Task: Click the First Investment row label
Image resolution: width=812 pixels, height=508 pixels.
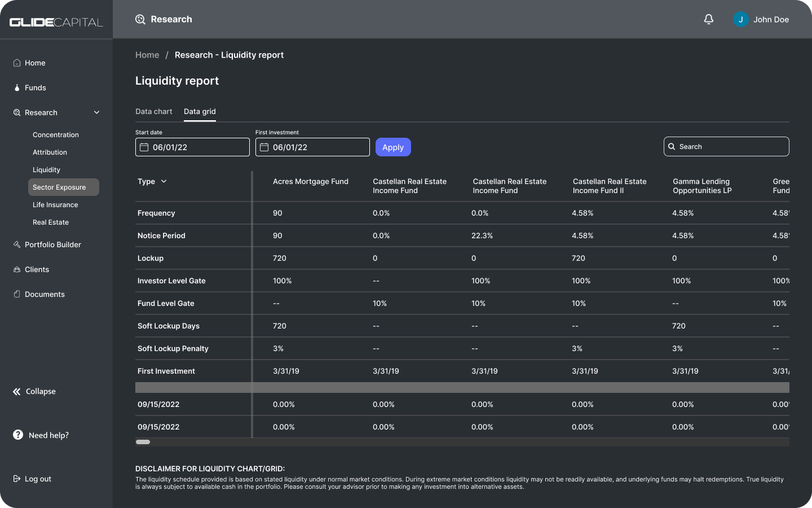Action: click(x=166, y=371)
